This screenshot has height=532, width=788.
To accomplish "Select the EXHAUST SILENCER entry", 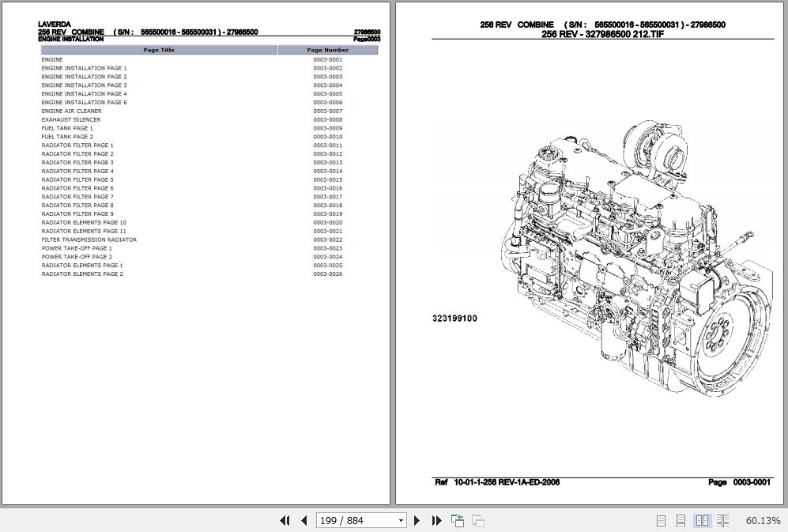I will point(70,119).
